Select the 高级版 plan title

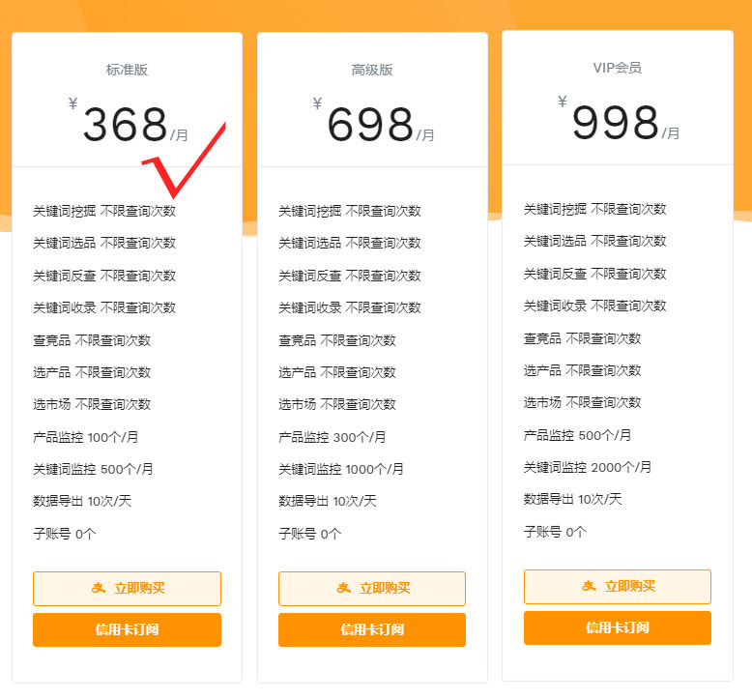pos(372,70)
